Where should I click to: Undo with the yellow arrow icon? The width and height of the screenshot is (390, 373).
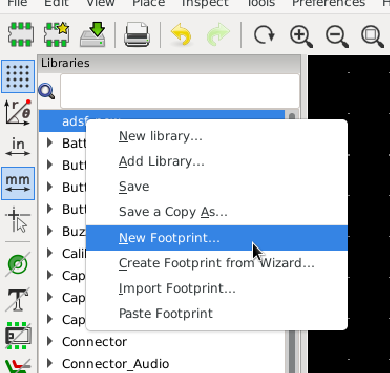point(181,34)
